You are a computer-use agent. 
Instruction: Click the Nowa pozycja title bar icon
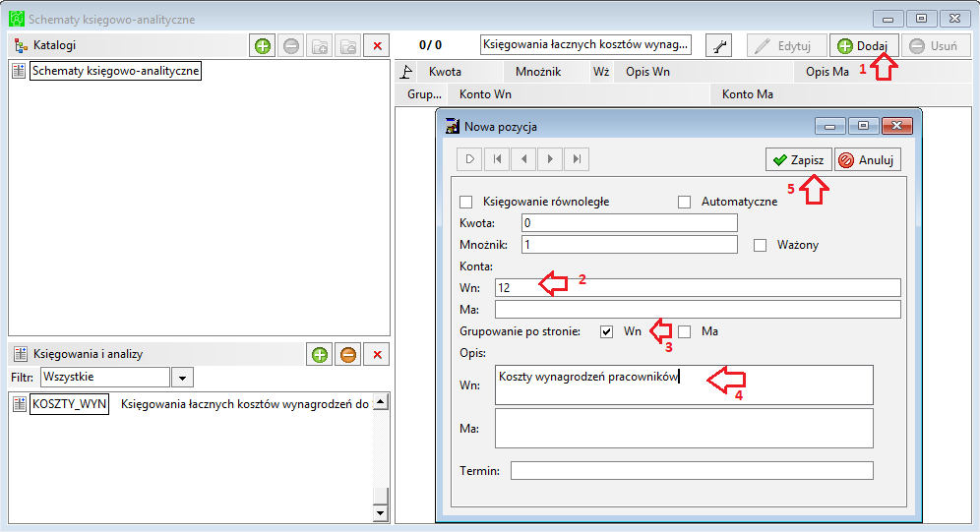click(x=453, y=126)
